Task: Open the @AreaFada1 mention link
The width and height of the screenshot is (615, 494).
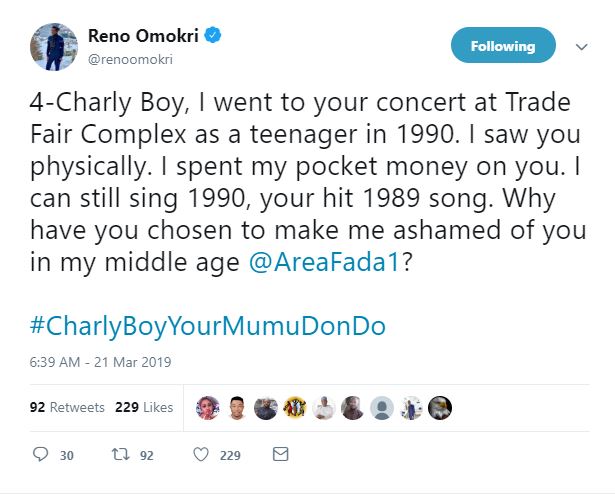Action: (x=325, y=262)
